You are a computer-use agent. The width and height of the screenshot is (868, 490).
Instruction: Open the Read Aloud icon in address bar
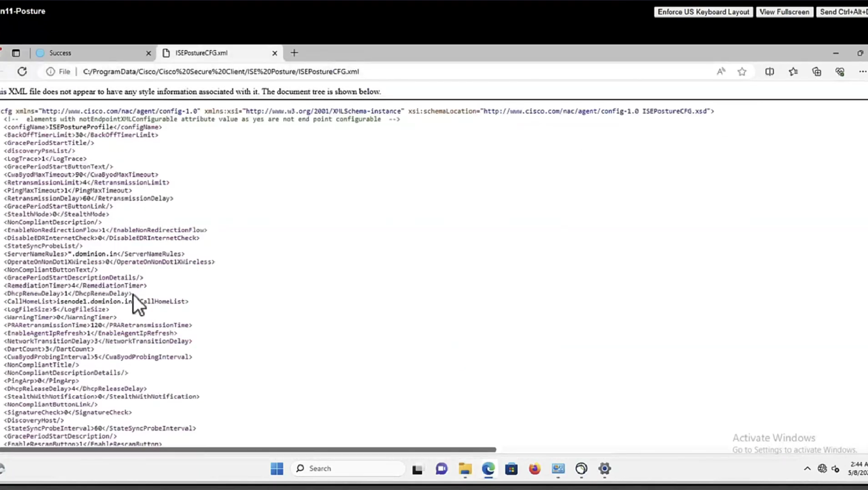(721, 72)
